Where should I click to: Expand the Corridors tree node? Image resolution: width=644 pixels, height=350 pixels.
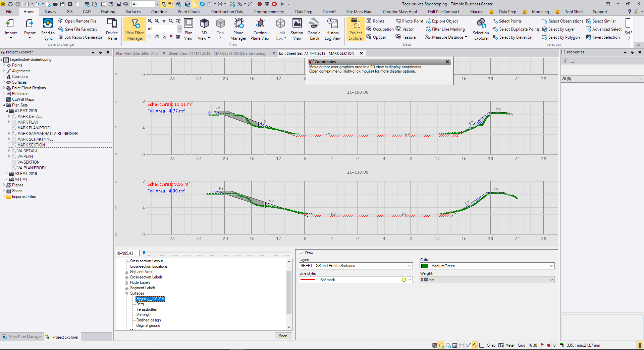click(x=4, y=77)
